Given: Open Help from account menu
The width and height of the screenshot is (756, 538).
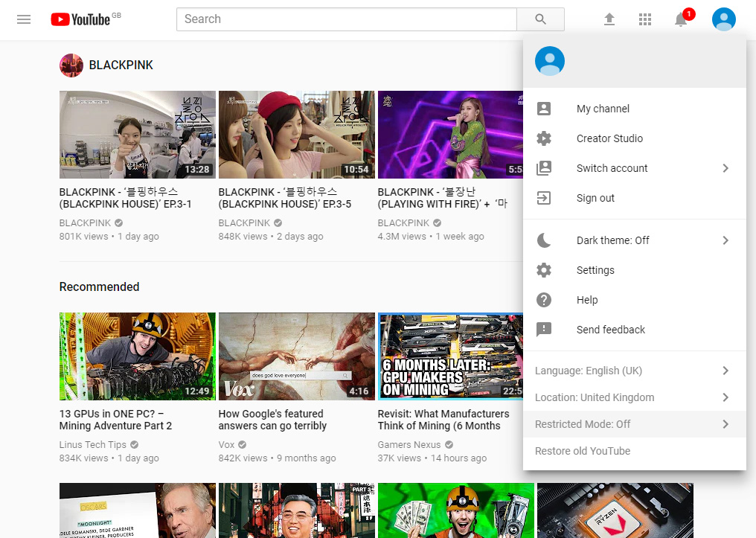Looking at the screenshot, I should pyautogui.click(x=635, y=300).
